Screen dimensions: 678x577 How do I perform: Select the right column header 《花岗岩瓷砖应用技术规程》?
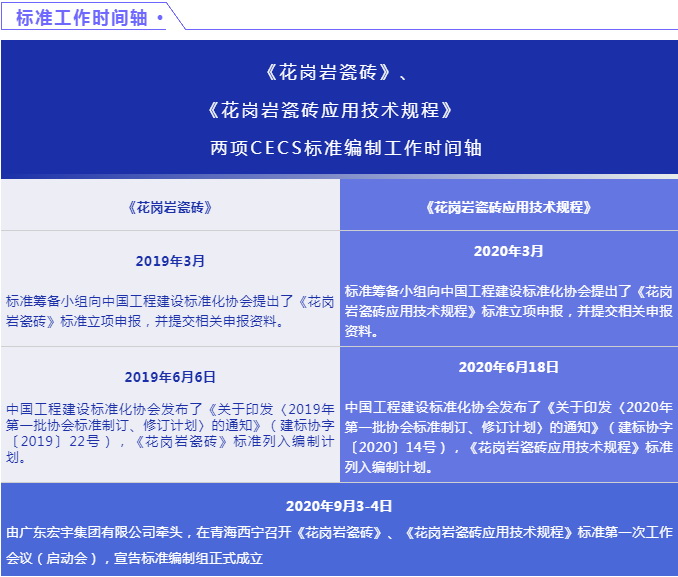(x=509, y=207)
